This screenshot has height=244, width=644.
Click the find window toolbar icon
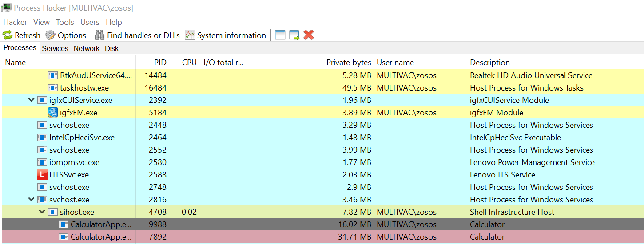(x=280, y=35)
